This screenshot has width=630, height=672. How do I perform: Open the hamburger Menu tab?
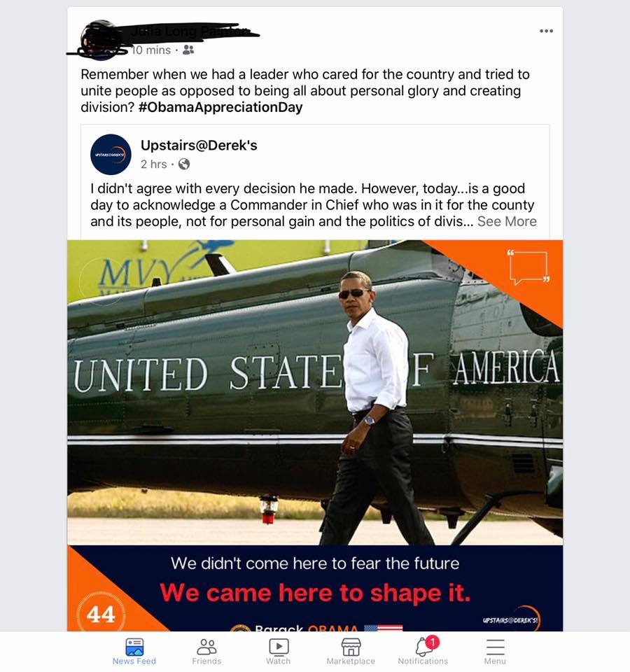[495, 652]
